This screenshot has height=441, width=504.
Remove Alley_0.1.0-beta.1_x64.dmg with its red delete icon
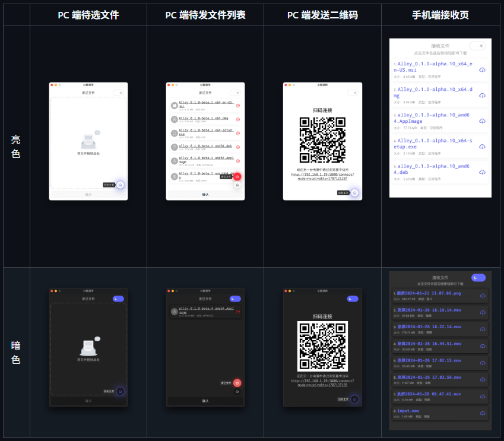coord(238,119)
